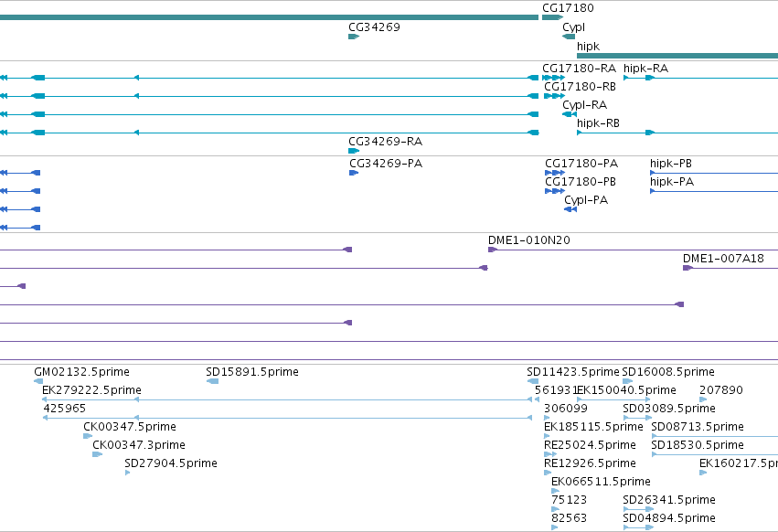Click the EK066511.5prime EST
This screenshot has width=778, height=532.
tap(555, 491)
